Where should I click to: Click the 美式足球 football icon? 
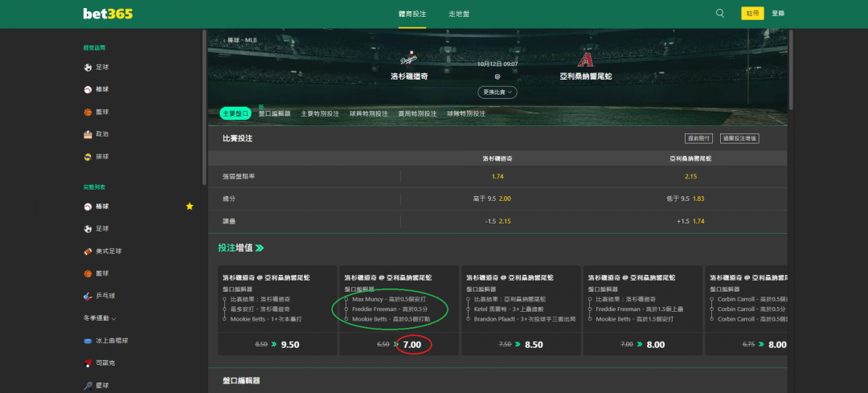[88, 251]
